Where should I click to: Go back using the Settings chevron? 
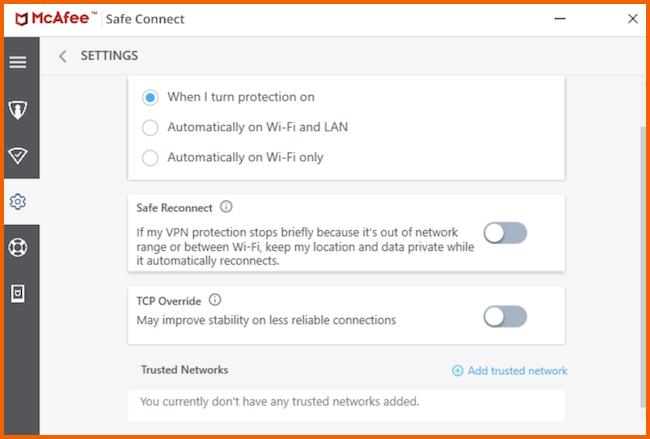pos(63,56)
